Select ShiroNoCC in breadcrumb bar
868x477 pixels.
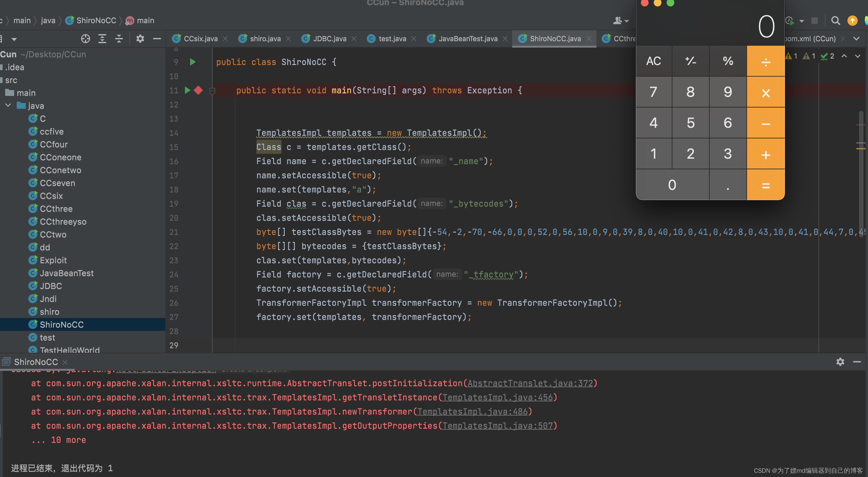(91, 21)
